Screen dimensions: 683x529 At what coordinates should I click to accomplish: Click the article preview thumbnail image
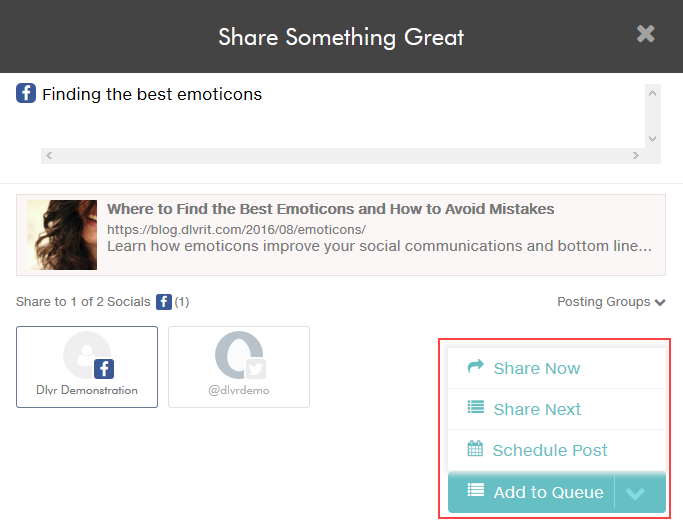pyautogui.click(x=62, y=235)
